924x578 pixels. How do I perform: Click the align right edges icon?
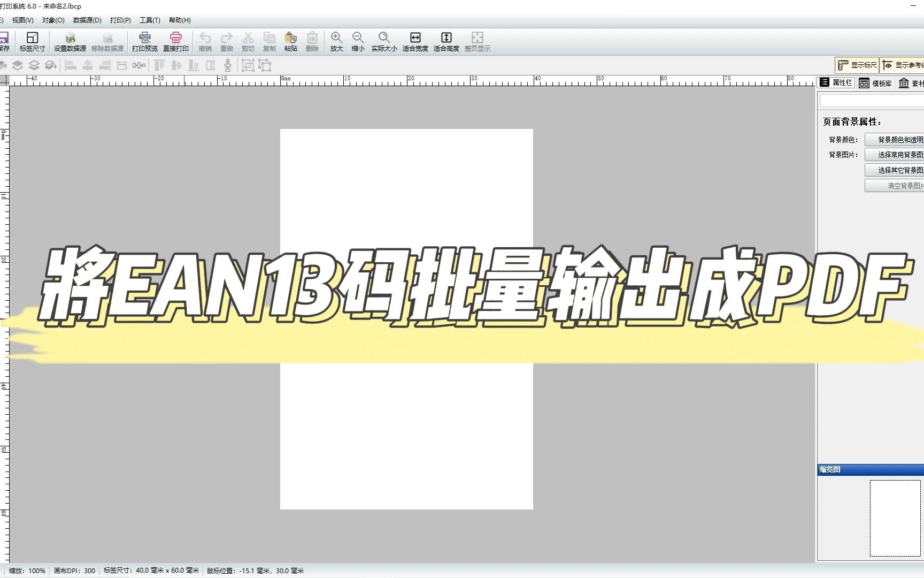[x=105, y=65]
